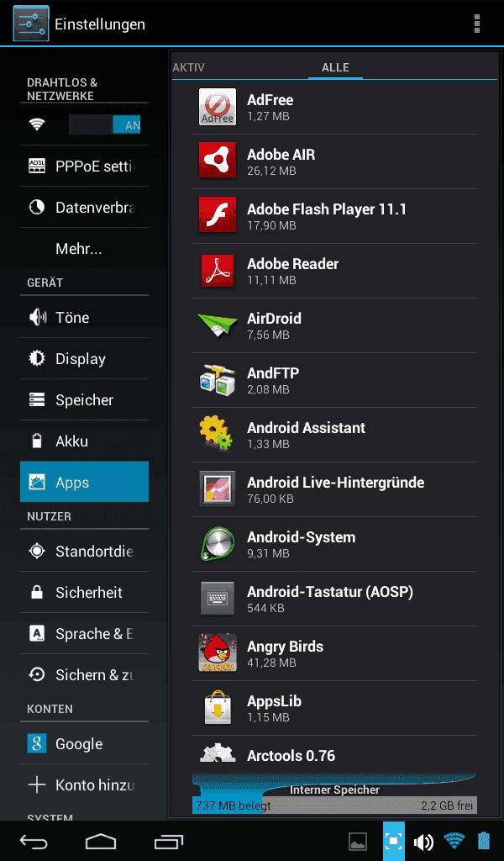Open the AirDroid paper plane icon
This screenshot has height=861, width=504.
pyautogui.click(x=218, y=325)
